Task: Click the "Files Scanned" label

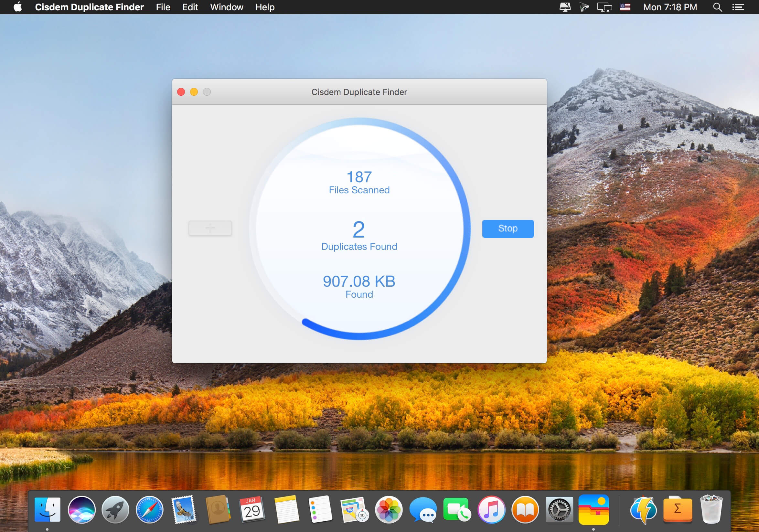Action: pos(359,190)
